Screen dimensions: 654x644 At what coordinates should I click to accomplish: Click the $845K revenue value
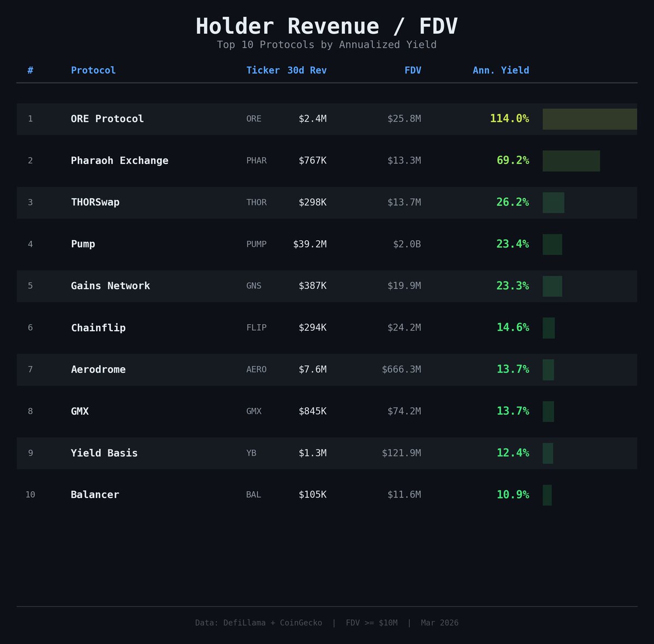click(312, 411)
